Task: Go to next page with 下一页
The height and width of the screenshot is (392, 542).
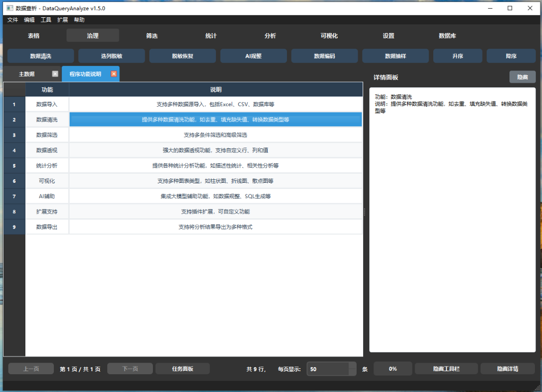Action: [130, 369]
